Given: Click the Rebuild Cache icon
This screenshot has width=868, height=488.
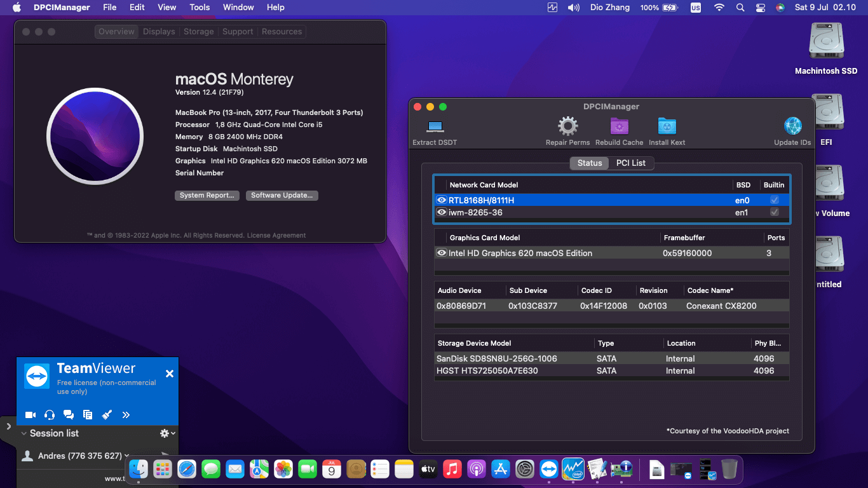Looking at the screenshot, I should pyautogui.click(x=619, y=127).
